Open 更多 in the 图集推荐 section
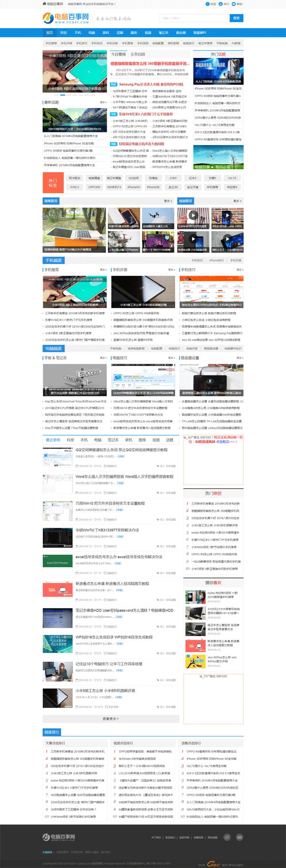286x868 pixels. [168, 201]
